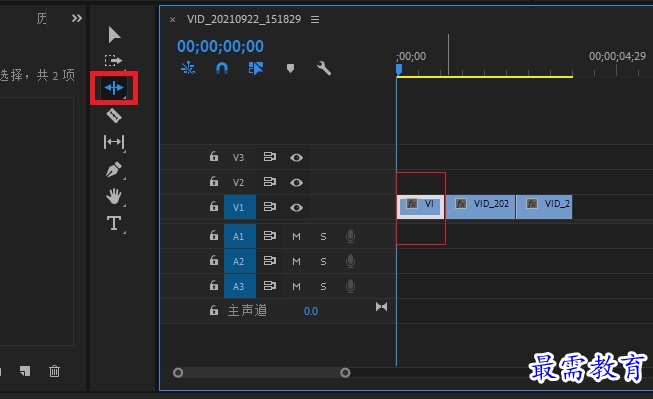Toggle lock on master audio track

click(214, 311)
